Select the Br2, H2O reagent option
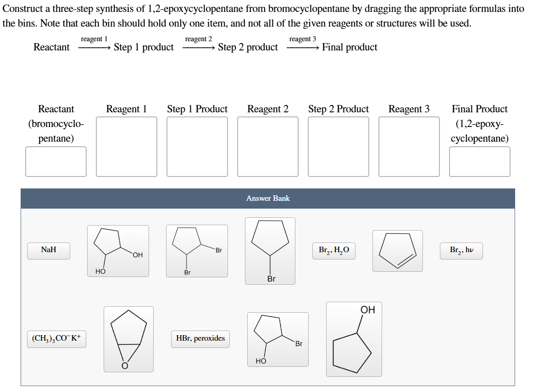The width and height of the screenshot is (533, 392). click(333, 251)
